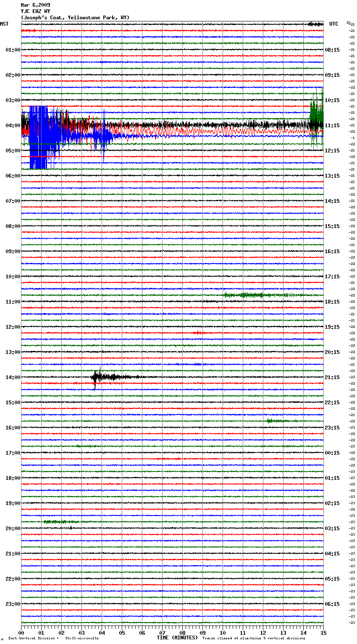Image resolution: width=357 pixels, height=644 pixels.
Task: Select the 23:00 MST row label
Action: (13, 604)
